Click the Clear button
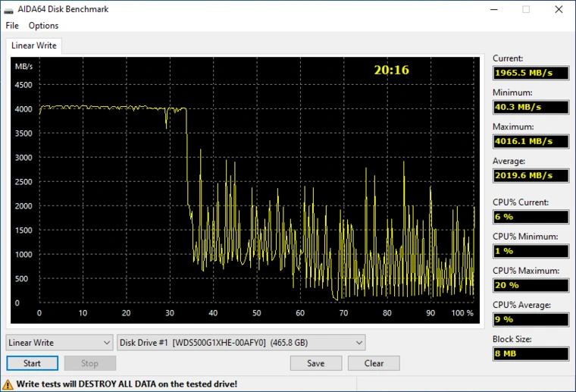The image size is (576, 392). point(374,363)
